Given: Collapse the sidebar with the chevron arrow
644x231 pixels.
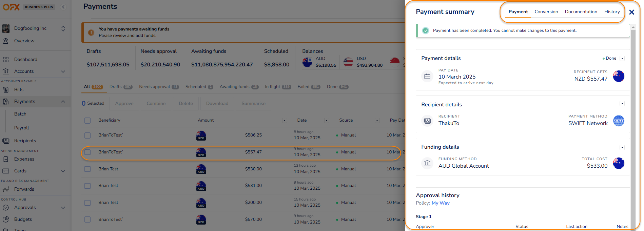Looking at the screenshot, I should [x=63, y=7].
